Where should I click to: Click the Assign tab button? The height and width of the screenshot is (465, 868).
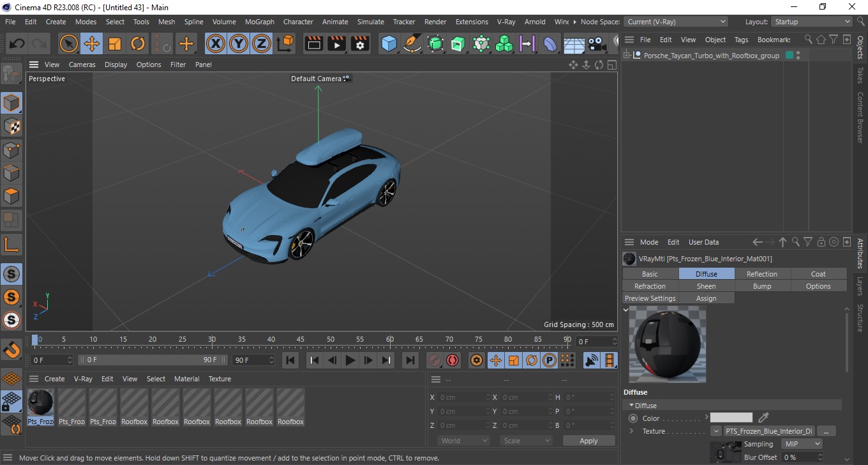[706, 298]
